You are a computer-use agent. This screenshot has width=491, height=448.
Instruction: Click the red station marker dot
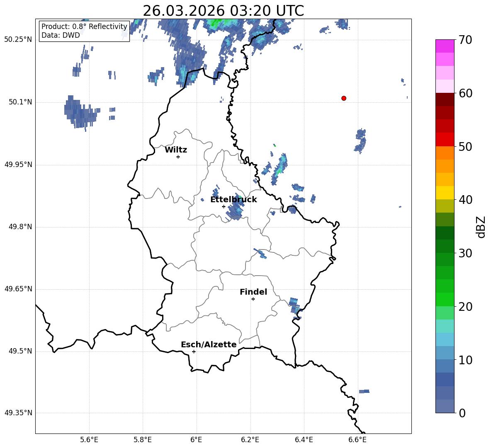click(x=344, y=98)
